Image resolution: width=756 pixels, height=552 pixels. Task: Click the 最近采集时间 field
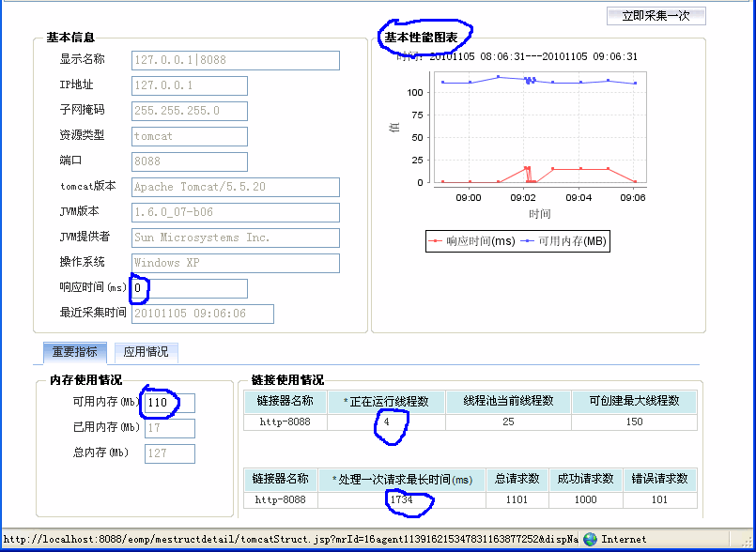(x=203, y=314)
